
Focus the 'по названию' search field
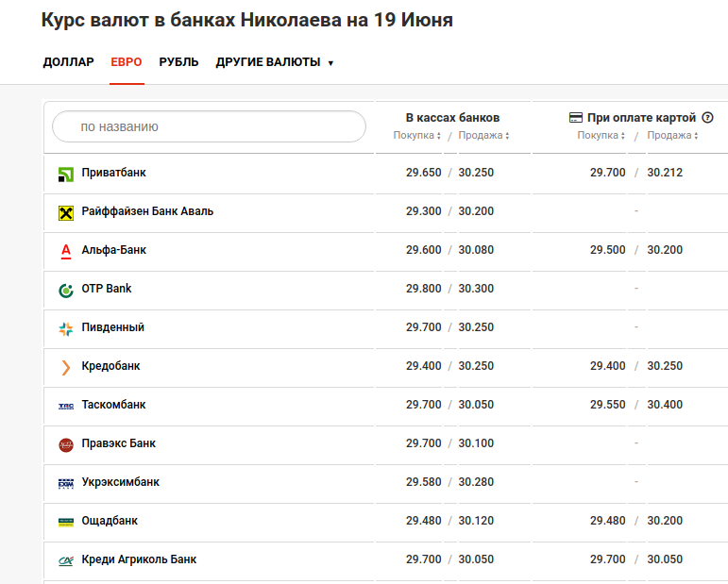pyautogui.click(x=209, y=126)
